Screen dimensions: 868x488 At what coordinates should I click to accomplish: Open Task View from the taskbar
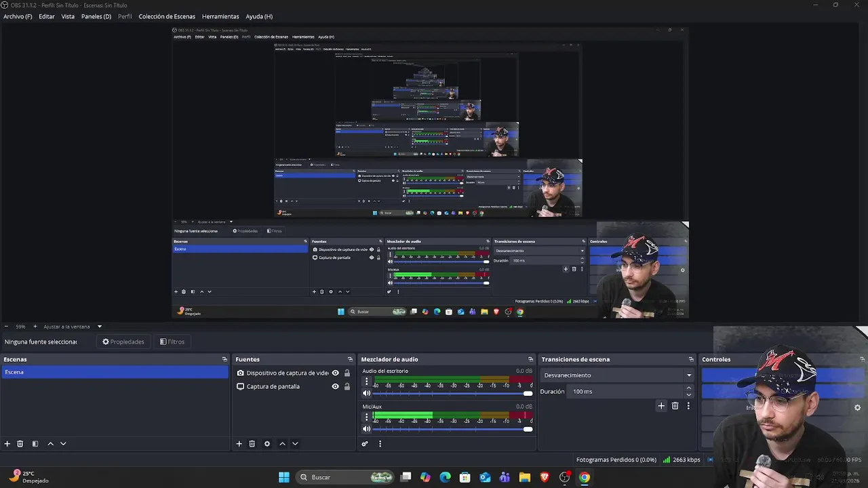[406, 477]
